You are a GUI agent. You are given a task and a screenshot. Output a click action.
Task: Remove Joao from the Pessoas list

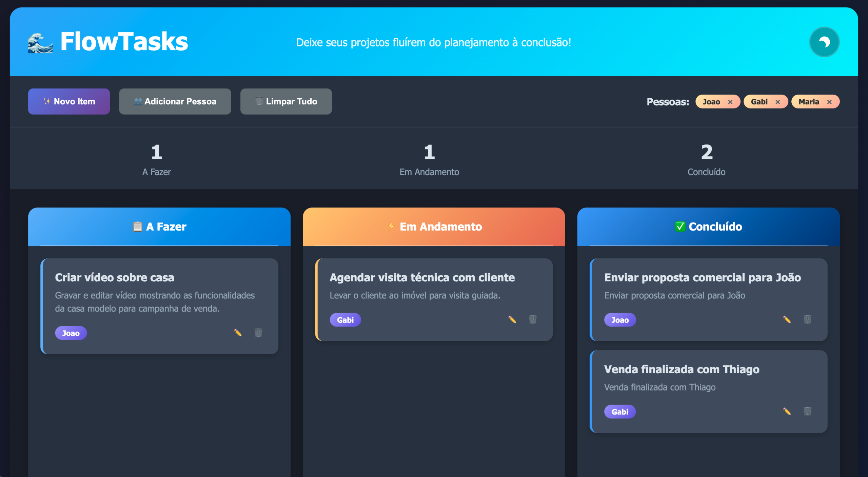730,102
